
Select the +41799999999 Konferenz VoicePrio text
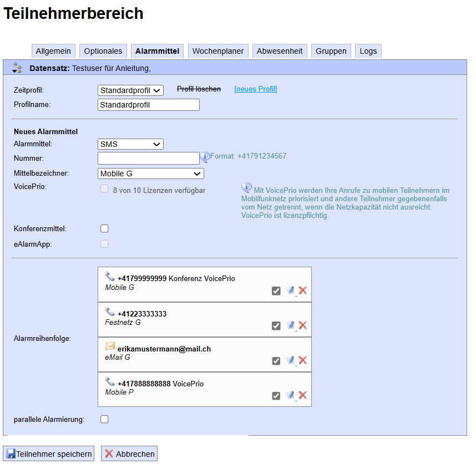click(x=176, y=278)
